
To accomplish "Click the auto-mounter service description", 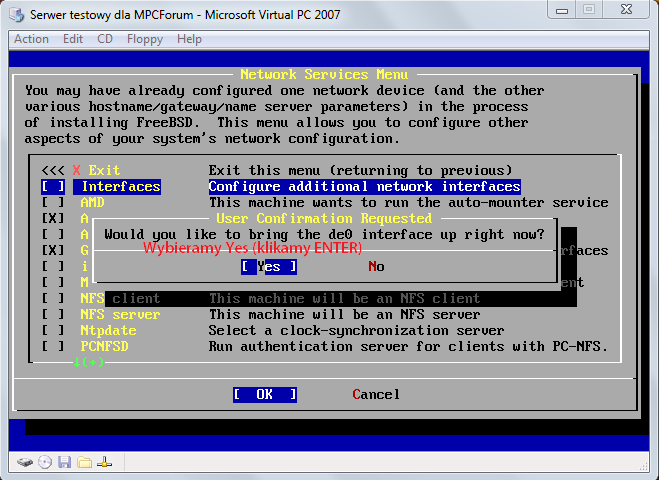I will tap(409, 202).
